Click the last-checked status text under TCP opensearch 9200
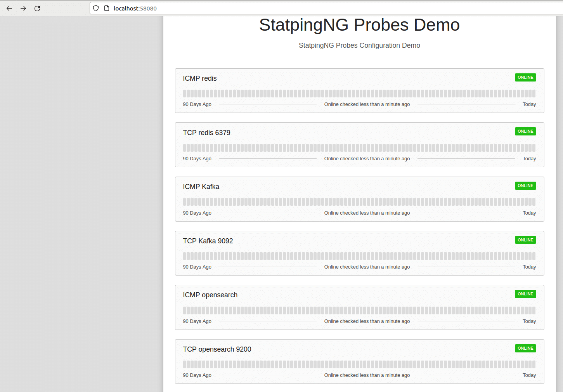This screenshot has height=392, width=563. pyautogui.click(x=367, y=375)
